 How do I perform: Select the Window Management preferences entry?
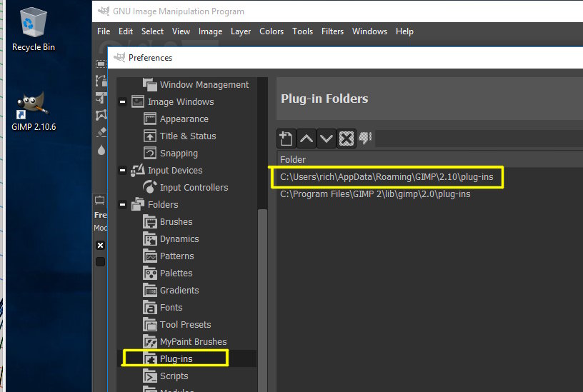204,85
